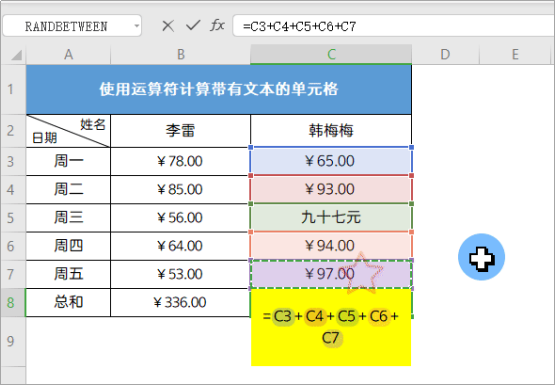Select the column C header

[x=331, y=55]
